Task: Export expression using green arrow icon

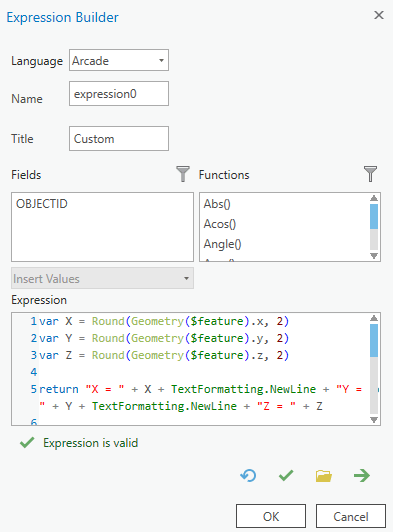Action: tap(362, 475)
